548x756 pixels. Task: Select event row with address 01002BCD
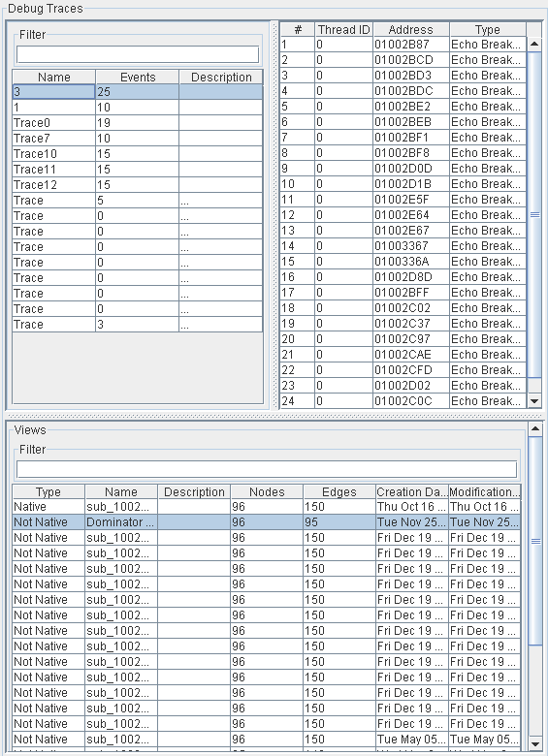click(403, 60)
